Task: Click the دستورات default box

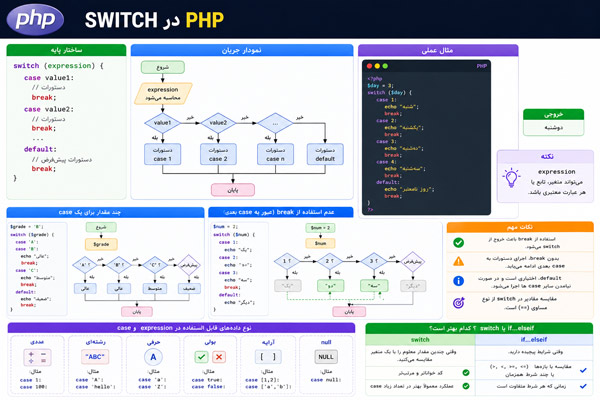Action: (325, 154)
